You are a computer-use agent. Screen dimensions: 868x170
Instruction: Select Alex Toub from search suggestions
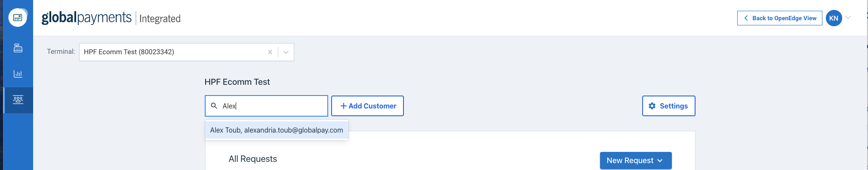[277, 130]
